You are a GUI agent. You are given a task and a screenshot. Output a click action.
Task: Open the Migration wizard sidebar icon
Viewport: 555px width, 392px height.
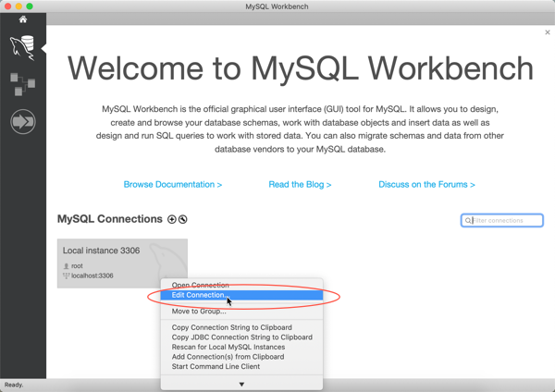tap(23, 122)
